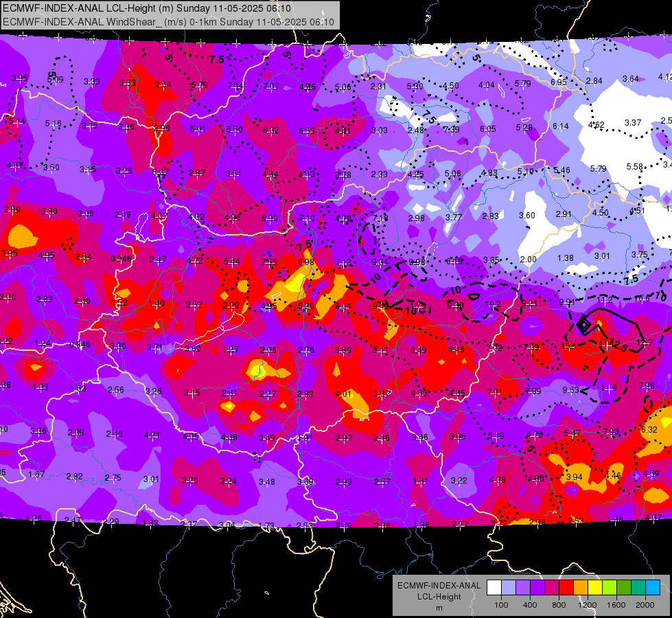Click the yellow legend swatch

point(595,588)
